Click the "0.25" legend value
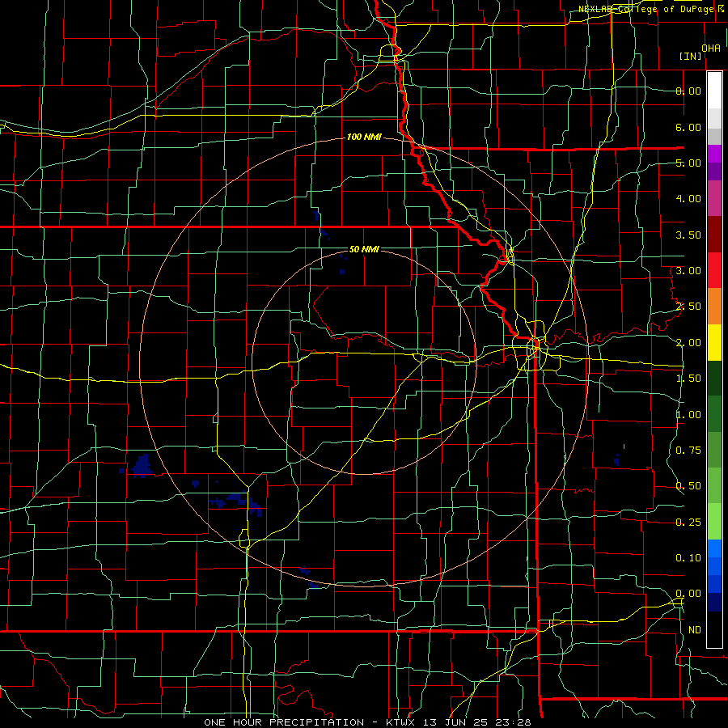 [x=688, y=523]
